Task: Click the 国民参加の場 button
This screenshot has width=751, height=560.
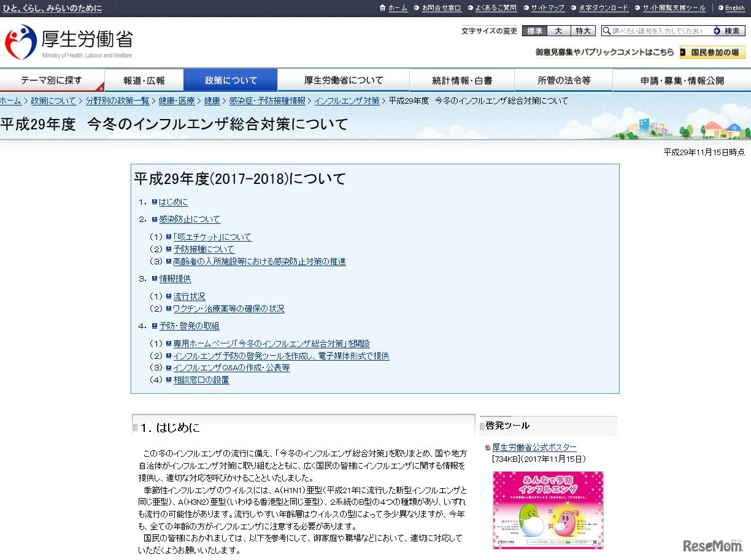Action: pos(713,52)
